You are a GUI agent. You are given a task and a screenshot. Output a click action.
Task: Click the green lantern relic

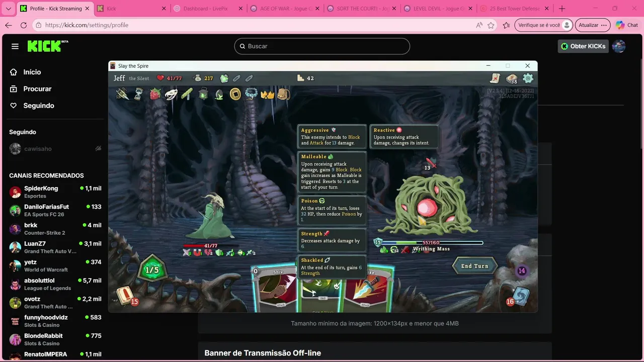[203, 94]
